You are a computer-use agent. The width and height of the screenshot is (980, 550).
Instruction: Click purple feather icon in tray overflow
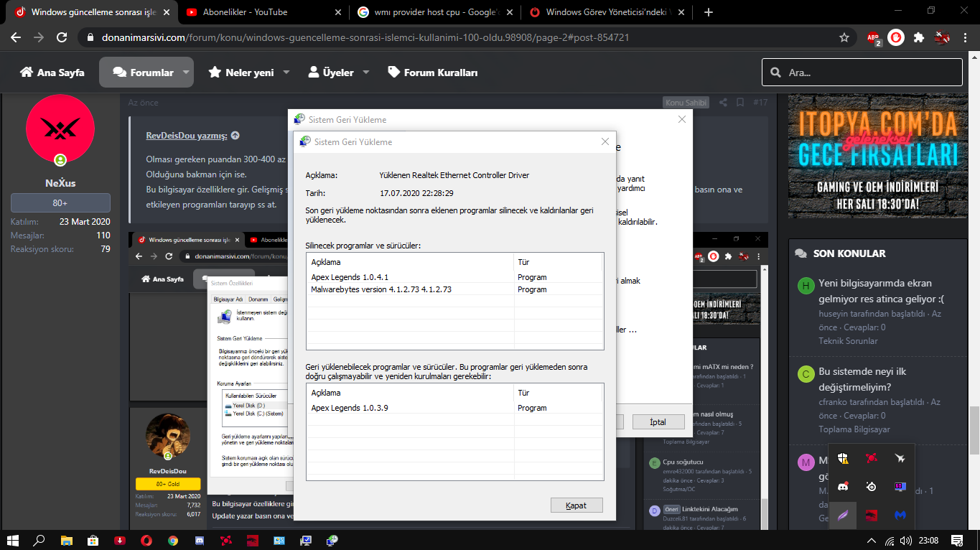(x=843, y=515)
